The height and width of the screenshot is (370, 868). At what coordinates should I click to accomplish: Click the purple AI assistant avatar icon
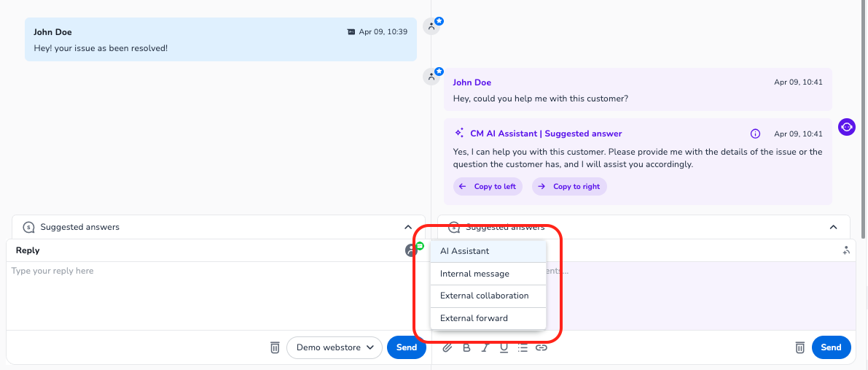pos(846,127)
